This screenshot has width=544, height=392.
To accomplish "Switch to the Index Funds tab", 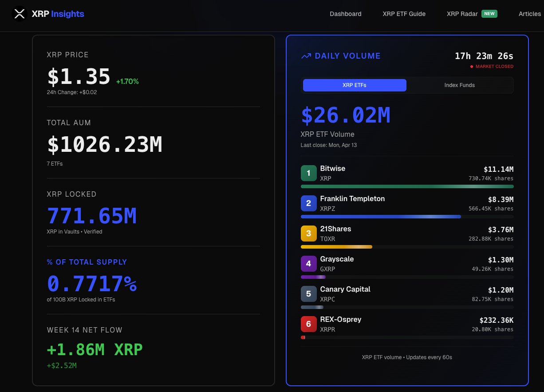I will [x=459, y=85].
